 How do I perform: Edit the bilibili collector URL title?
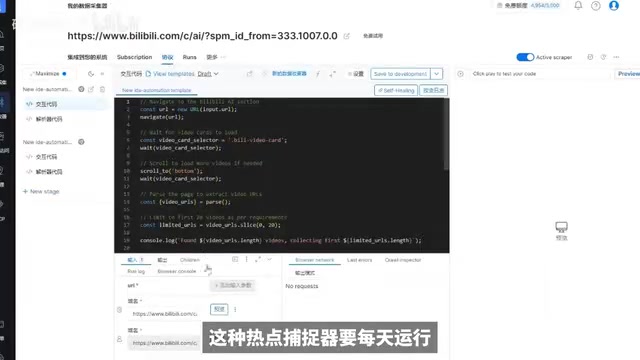coord(347,36)
